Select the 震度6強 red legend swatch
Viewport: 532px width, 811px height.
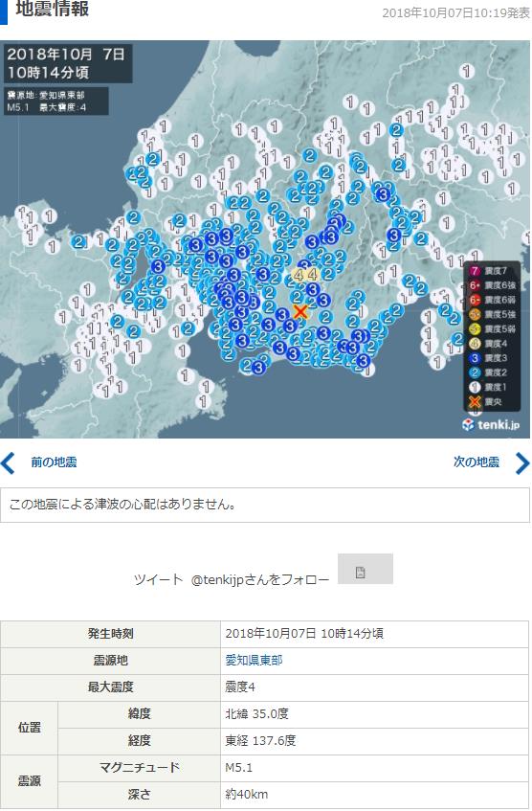pyautogui.click(x=475, y=285)
